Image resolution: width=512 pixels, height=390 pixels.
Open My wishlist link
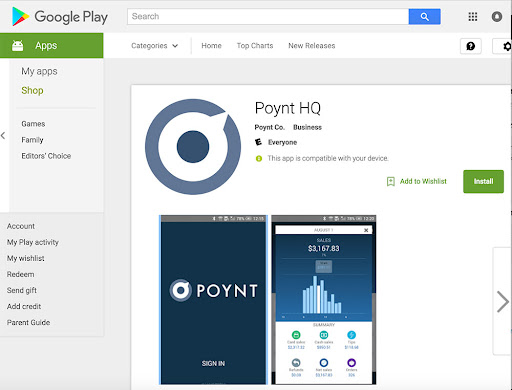coord(26,258)
